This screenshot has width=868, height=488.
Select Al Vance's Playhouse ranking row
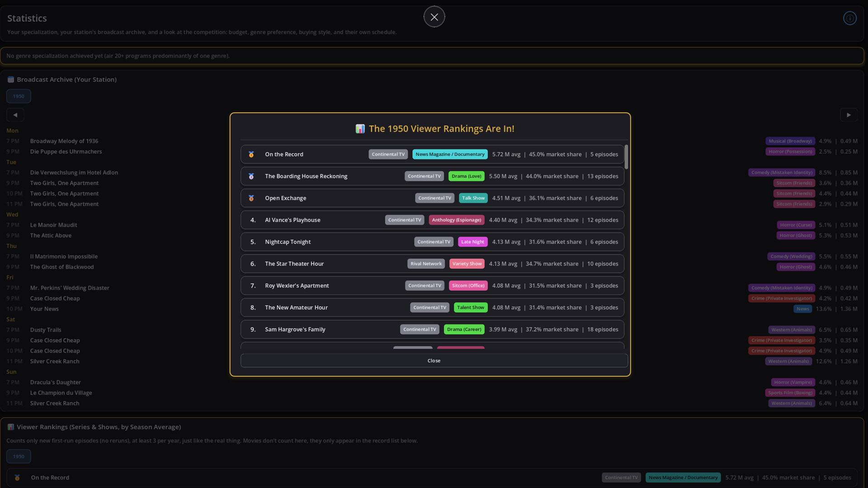tap(432, 220)
